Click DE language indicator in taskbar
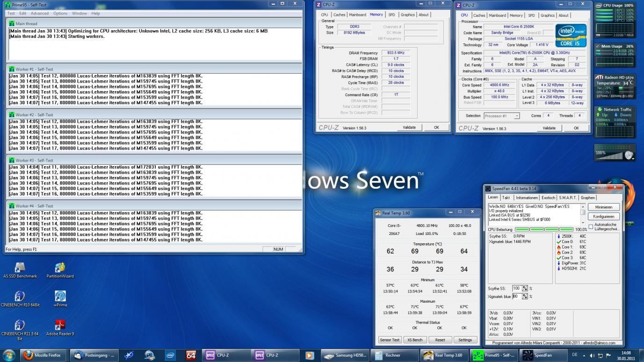 574,355
